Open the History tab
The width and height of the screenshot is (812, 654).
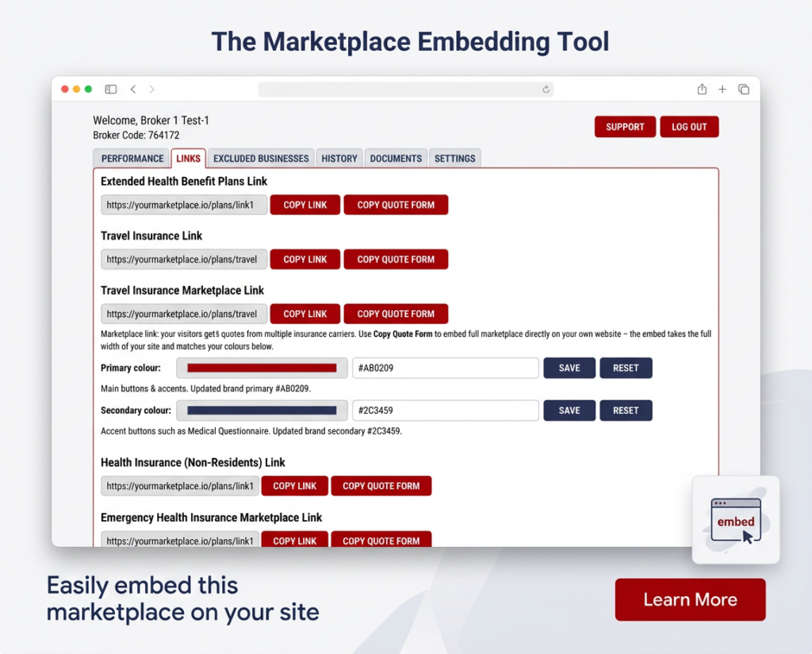coord(339,159)
